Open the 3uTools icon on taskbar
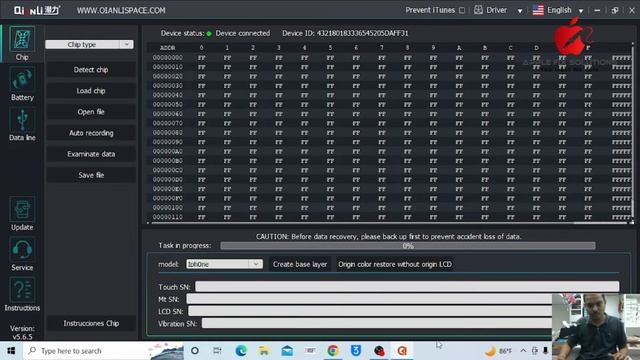 [356, 351]
